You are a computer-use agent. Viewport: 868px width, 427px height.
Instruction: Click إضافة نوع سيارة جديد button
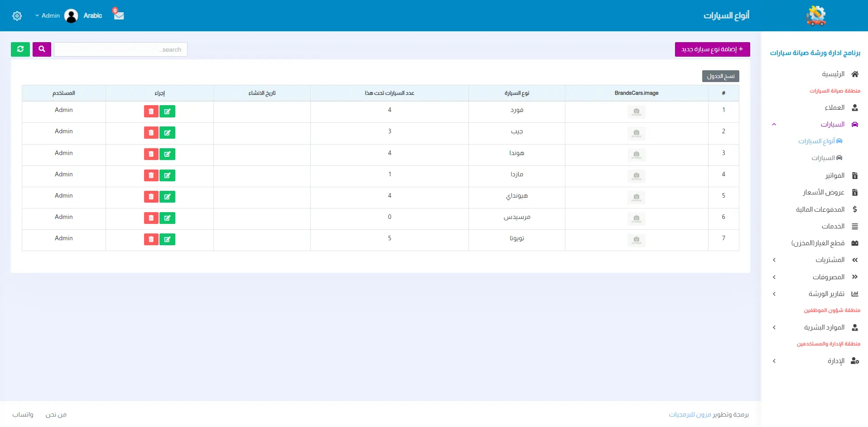tap(712, 49)
